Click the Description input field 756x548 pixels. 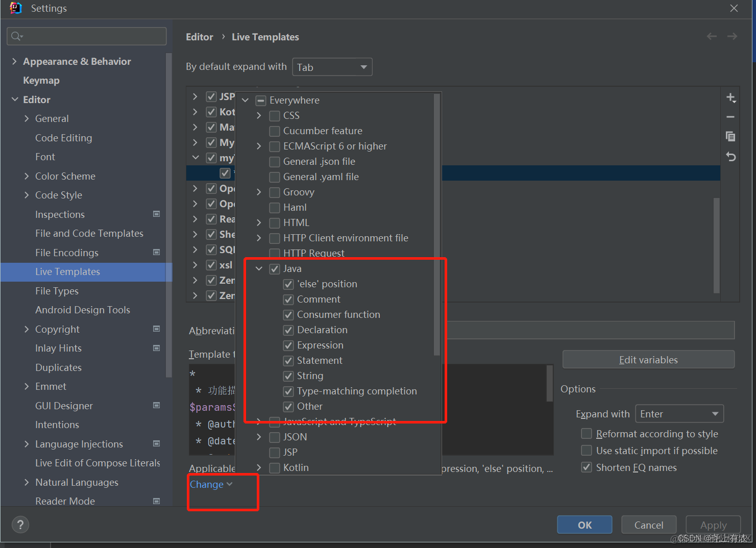(x=591, y=330)
